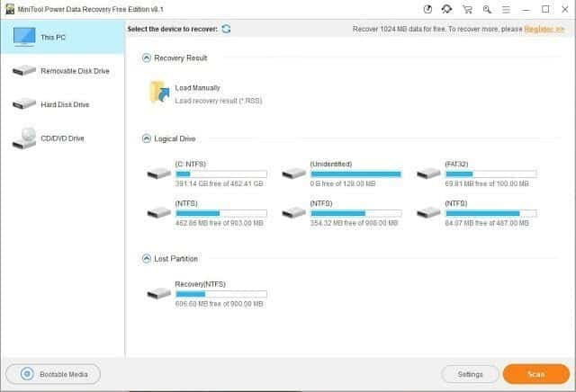Click the Recovery(NTFS) usage bar
Image resolution: width=576 pixels, height=392 pixels.
221,294
